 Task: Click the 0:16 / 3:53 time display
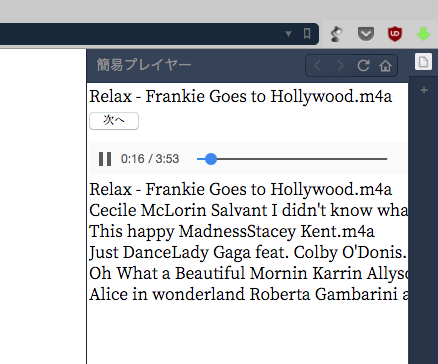coord(150,159)
